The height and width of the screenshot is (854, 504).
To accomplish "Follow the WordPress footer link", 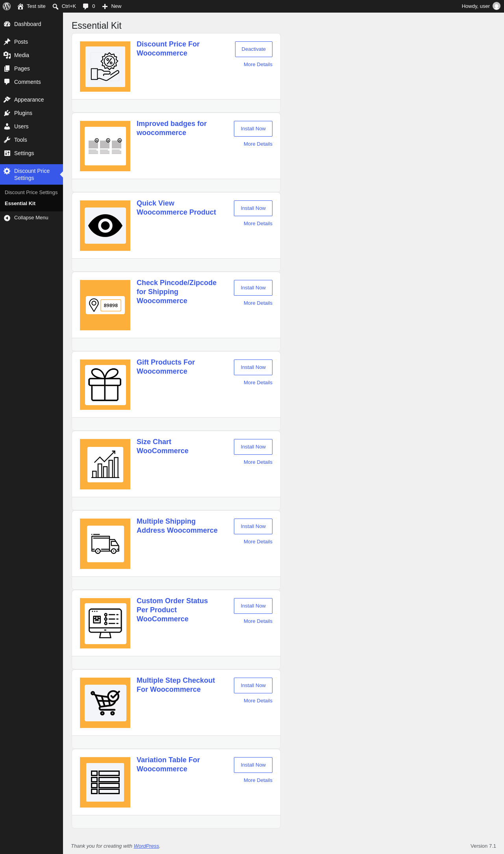I will tap(146, 846).
